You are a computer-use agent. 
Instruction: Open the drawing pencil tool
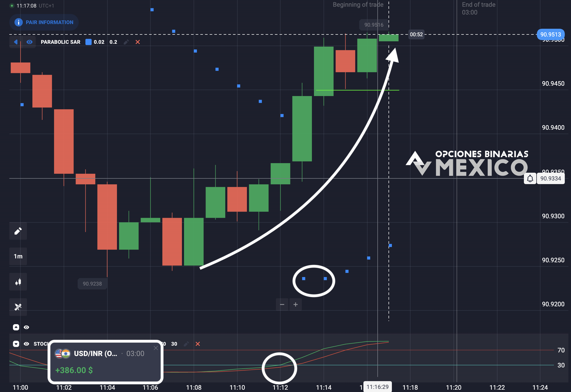[18, 231]
